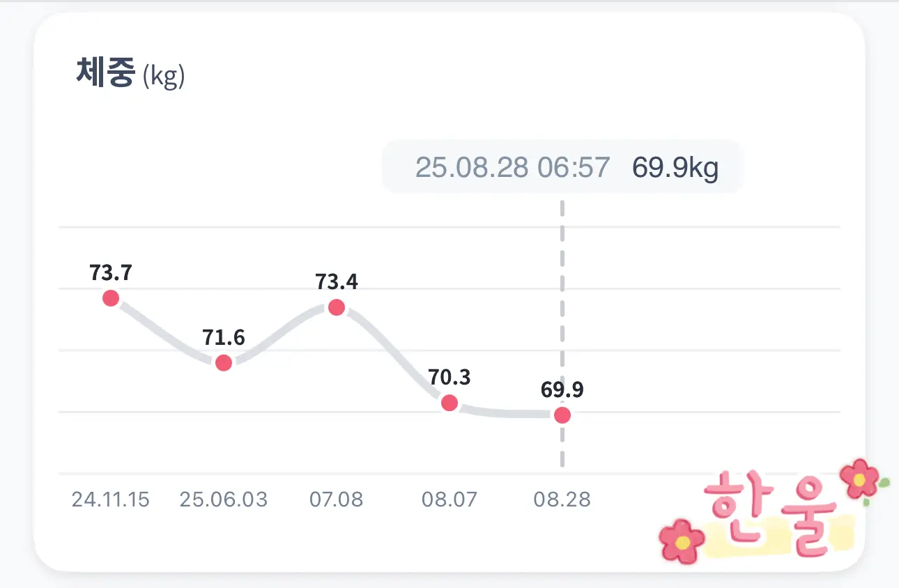Click the 체중 chart title
This screenshot has width=899, height=588.
tap(105, 74)
